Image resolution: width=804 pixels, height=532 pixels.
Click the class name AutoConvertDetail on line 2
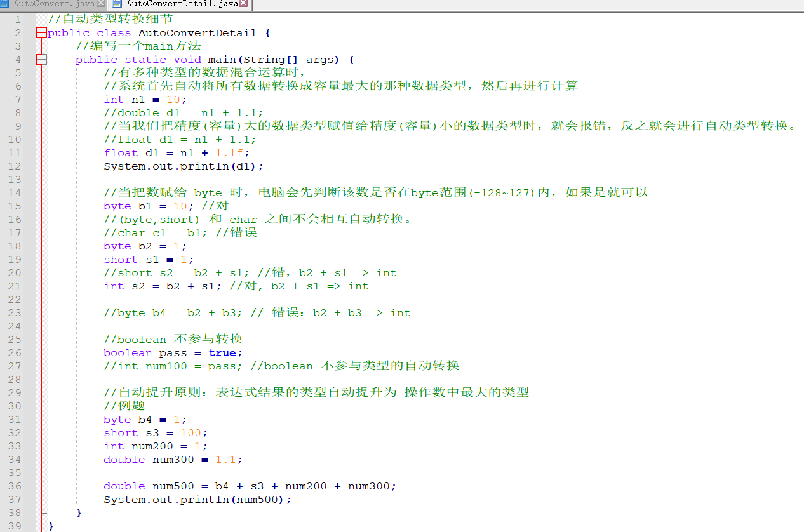198,33
